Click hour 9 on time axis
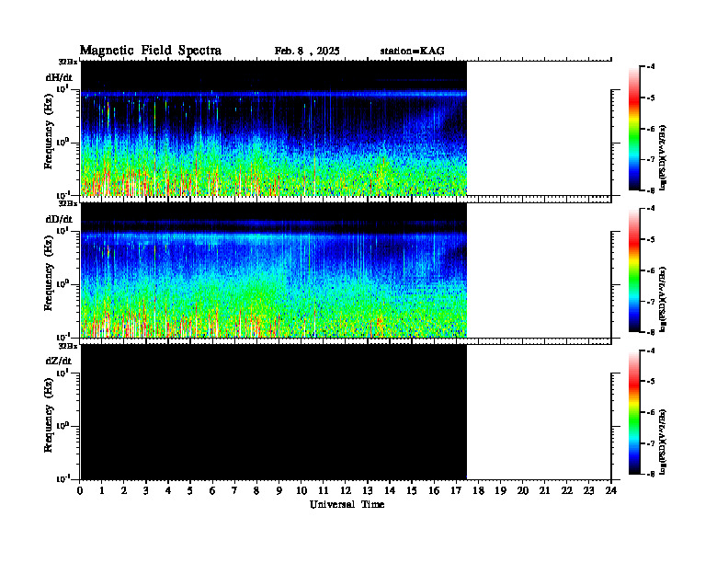 click(x=279, y=490)
